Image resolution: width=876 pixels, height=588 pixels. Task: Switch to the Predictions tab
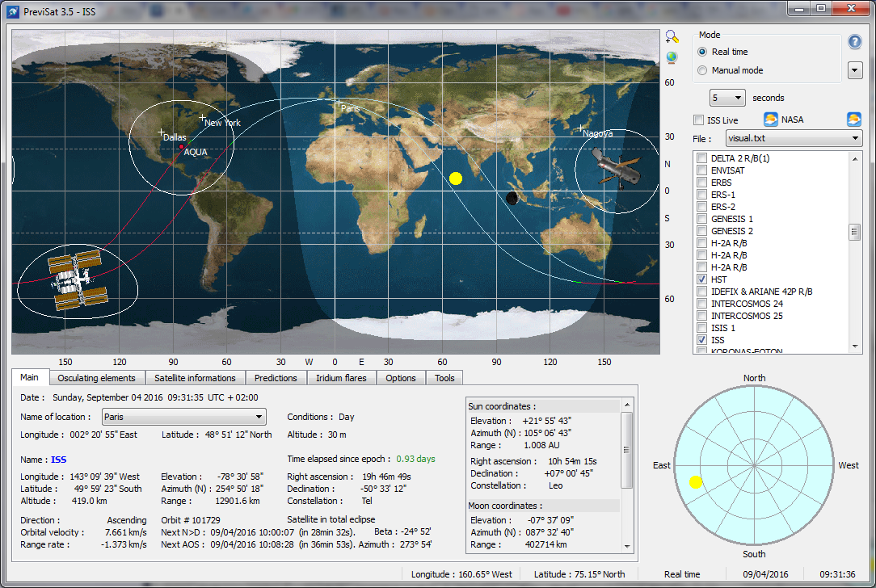tap(276, 378)
